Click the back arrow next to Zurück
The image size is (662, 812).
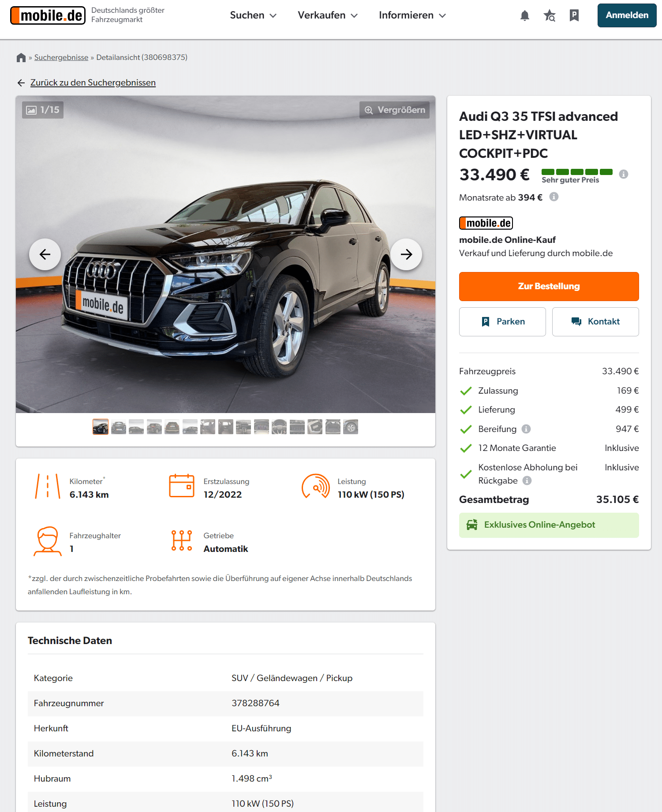point(21,83)
